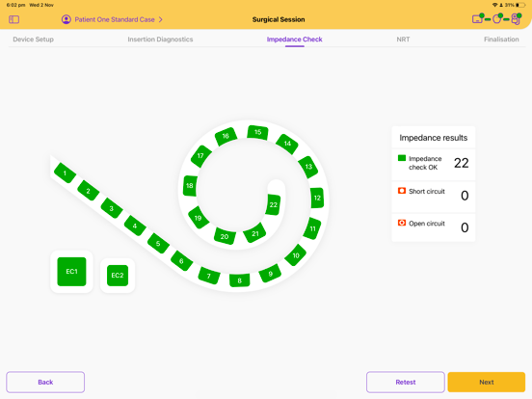This screenshot has width=532, height=399.
Task: Check the sound processor connection status icon
Action: coord(516,18)
